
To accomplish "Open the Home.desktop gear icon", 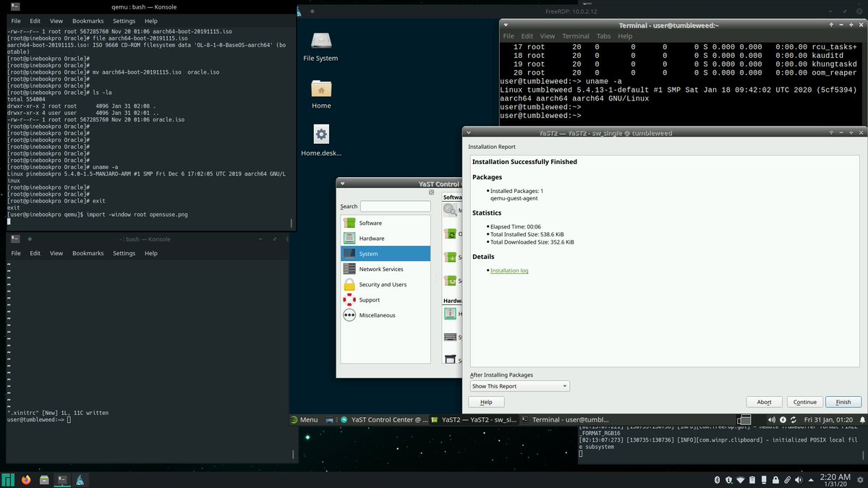I will point(321,134).
